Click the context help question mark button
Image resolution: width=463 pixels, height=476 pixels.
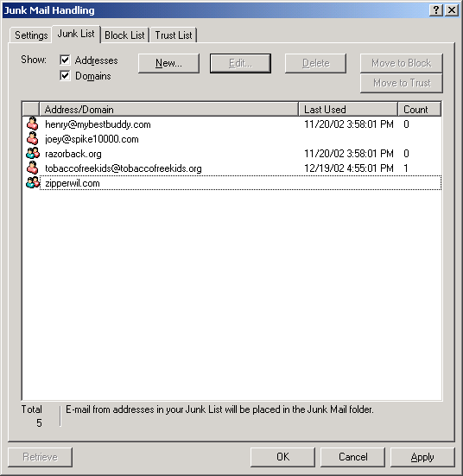coord(436,10)
